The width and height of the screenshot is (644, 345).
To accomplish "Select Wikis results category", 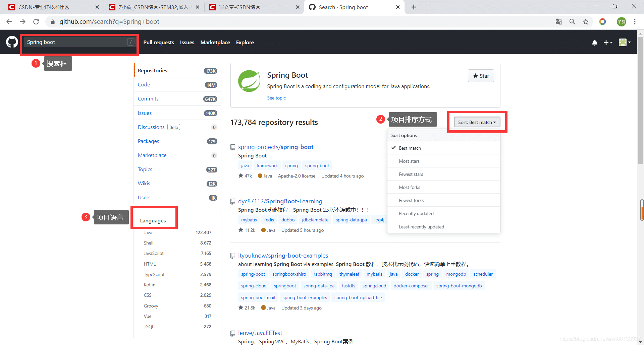I will tap(177, 184).
